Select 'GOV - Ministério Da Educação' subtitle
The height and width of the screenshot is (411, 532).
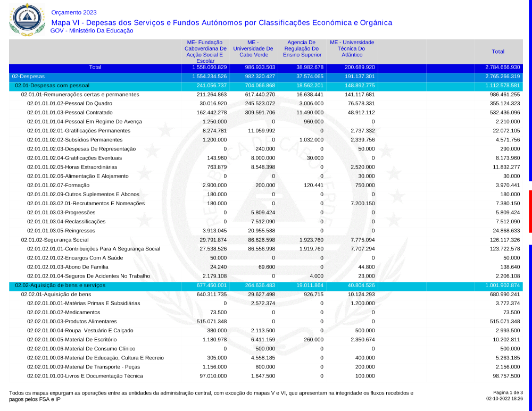(x=92, y=31)
